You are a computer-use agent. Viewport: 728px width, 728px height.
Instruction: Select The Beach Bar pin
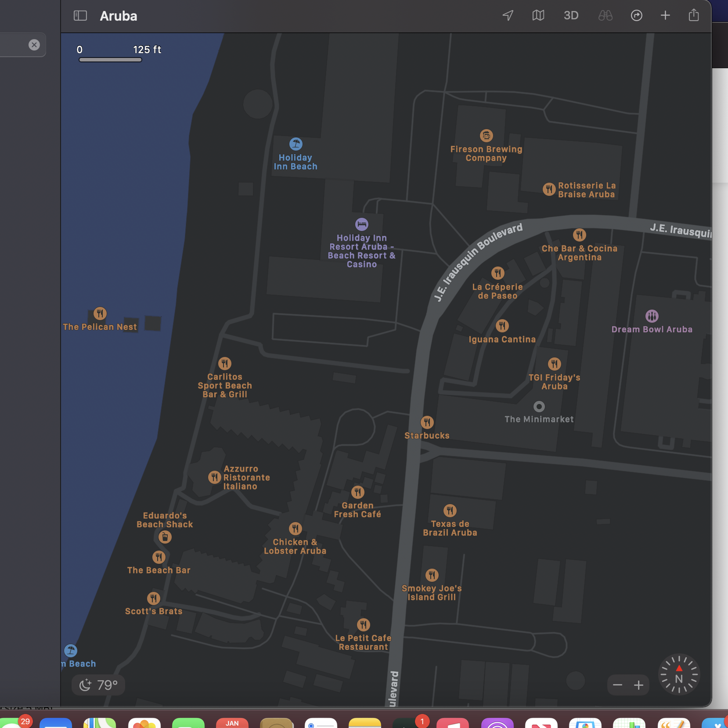click(159, 557)
